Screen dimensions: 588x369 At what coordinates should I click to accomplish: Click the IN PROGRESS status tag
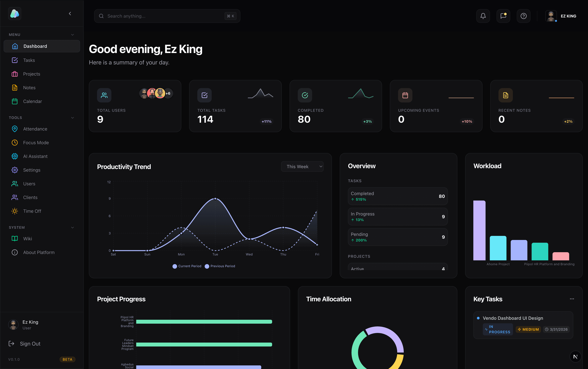pyautogui.click(x=498, y=329)
